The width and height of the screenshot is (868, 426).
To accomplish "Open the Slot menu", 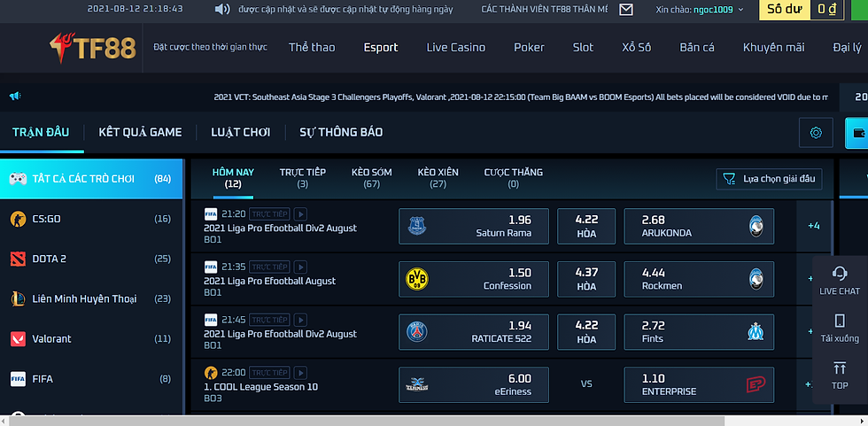I will (583, 48).
